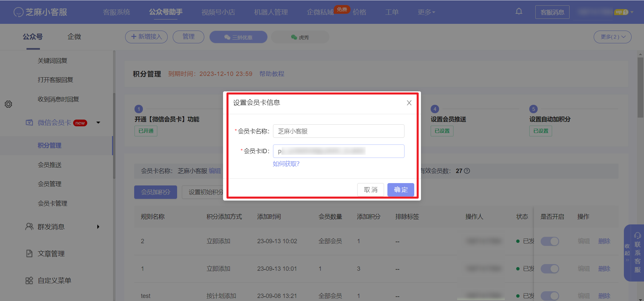Open 价格 in top navigation
This screenshot has width=644, height=301.
(x=360, y=12)
